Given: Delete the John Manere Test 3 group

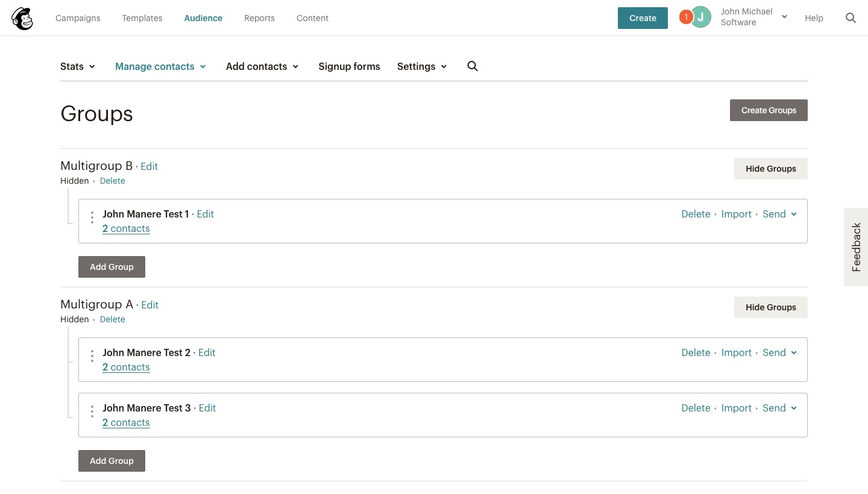Looking at the screenshot, I should point(696,408).
